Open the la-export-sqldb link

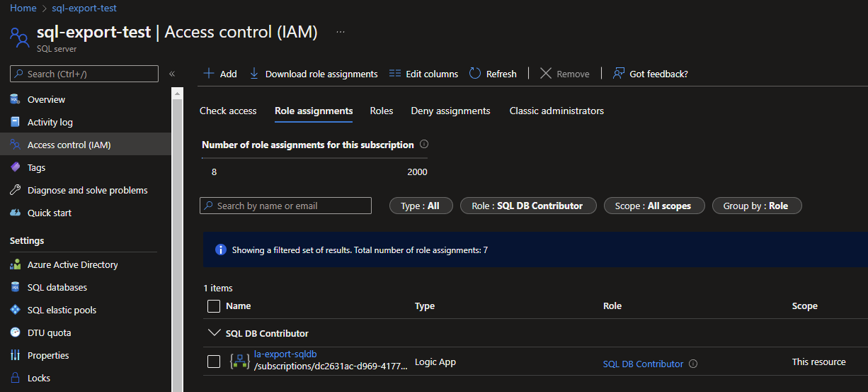click(x=285, y=354)
